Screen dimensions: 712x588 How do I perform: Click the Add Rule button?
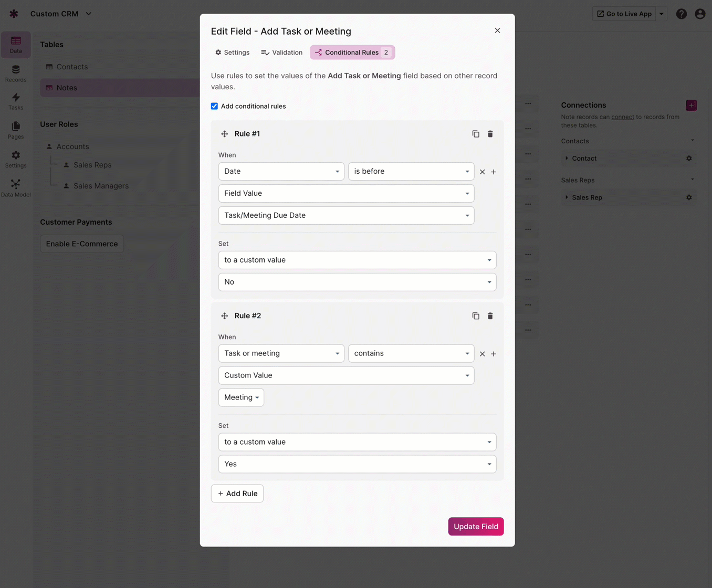point(237,493)
